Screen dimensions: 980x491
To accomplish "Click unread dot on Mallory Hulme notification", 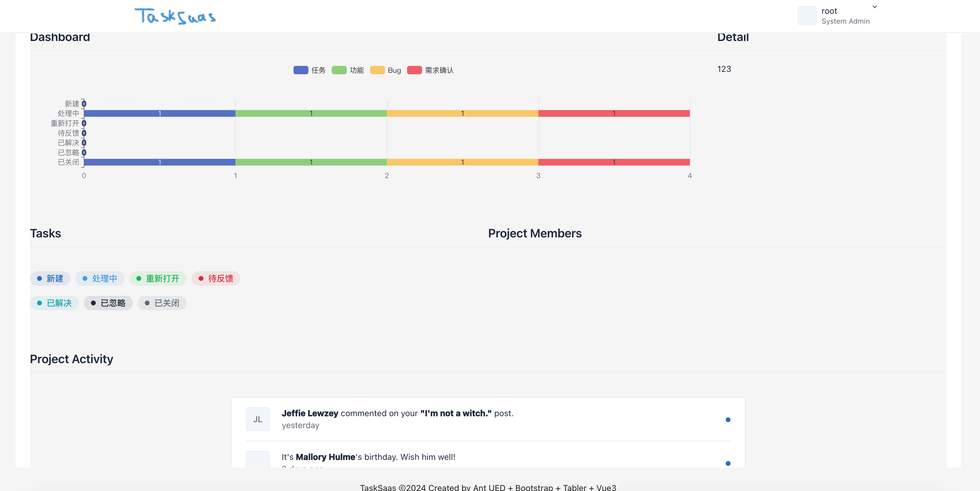I will (728, 463).
